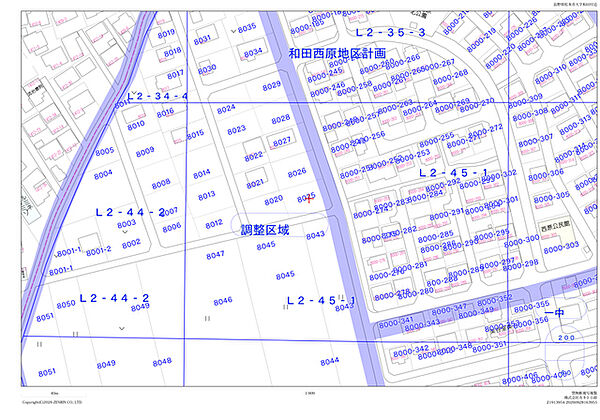Click parcel label 8000-305
600x420 pixels.
coord(551,198)
